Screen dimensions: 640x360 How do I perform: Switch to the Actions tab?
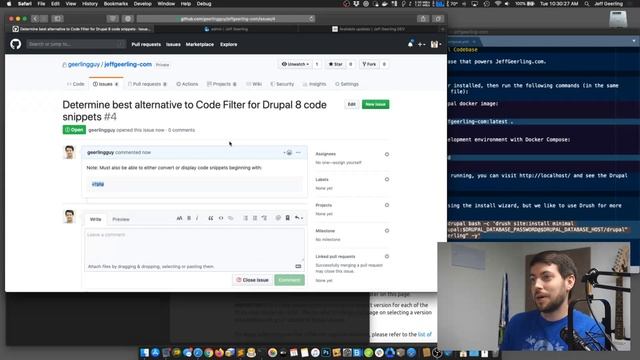click(187, 84)
